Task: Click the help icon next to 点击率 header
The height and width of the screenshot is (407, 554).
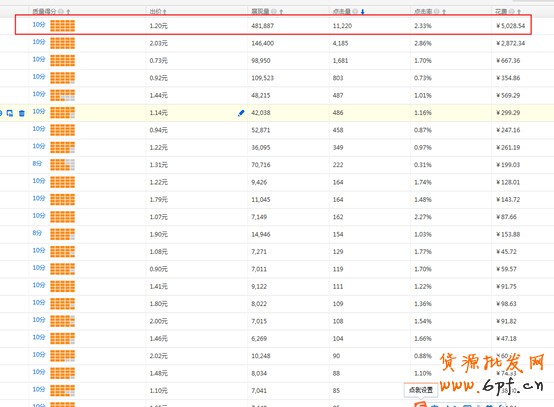Action: [x=437, y=12]
